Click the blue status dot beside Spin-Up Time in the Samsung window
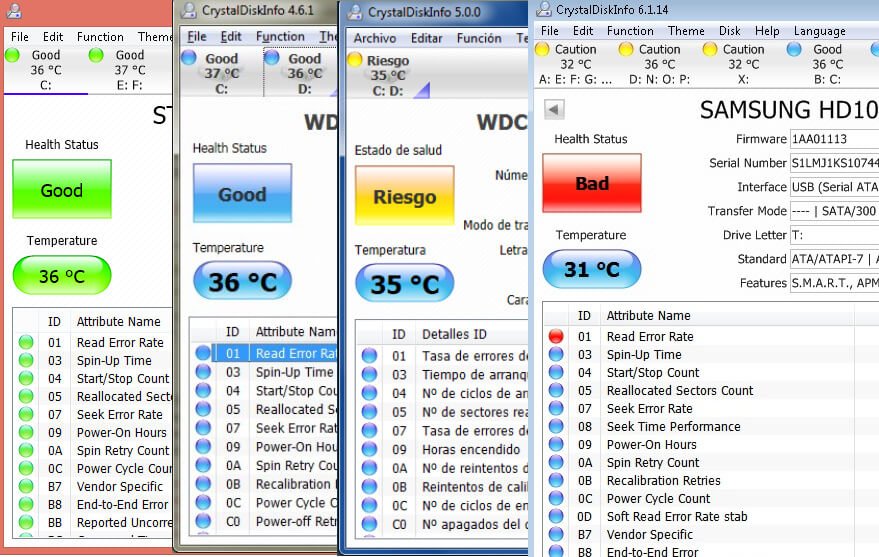 (x=556, y=354)
